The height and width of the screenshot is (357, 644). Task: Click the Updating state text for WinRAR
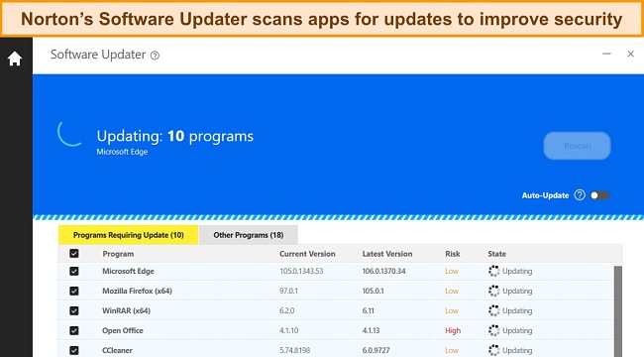click(x=517, y=310)
